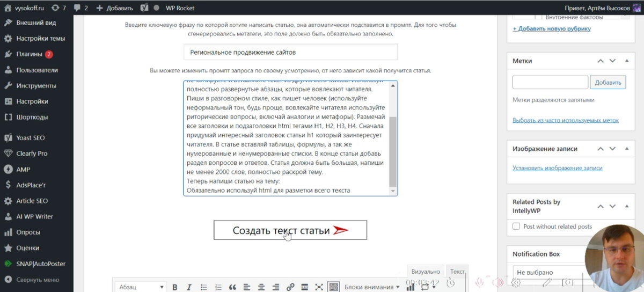Click the Пользователи person icon

8,70
